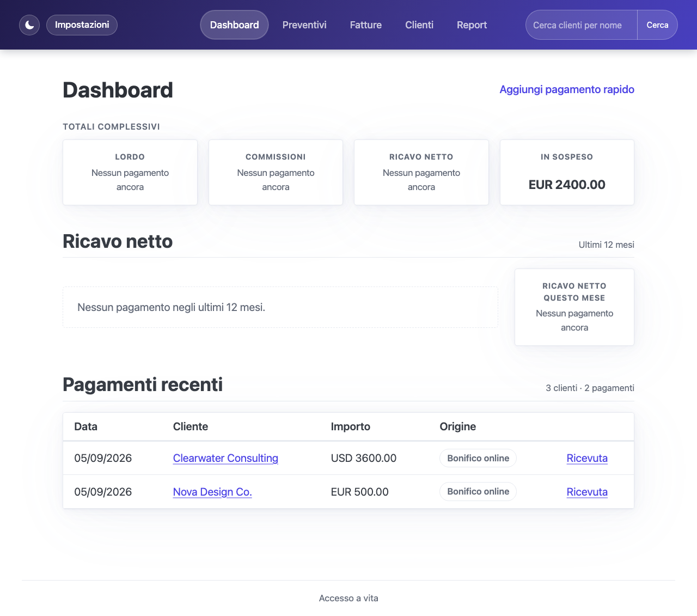Click the 'RICAVO NETTO QUESTO MESE' card title
Viewport: 697px width, 616px height.
tap(574, 292)
